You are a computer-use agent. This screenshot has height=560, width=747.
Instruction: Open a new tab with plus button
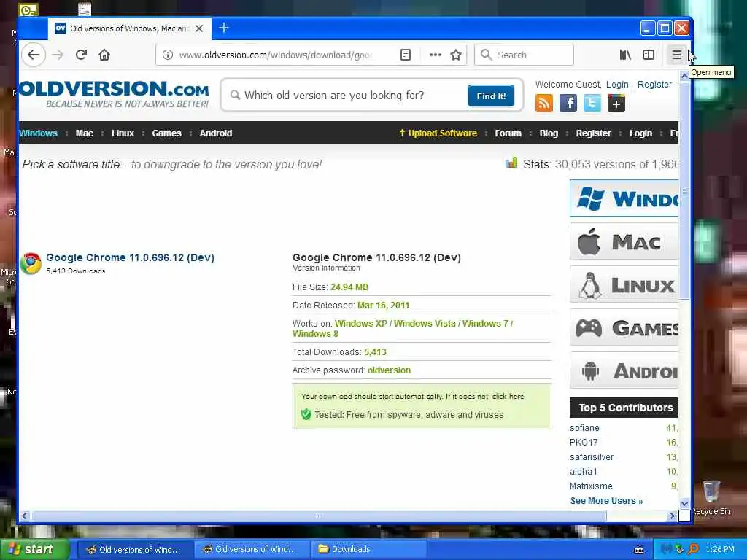[223, 28]
